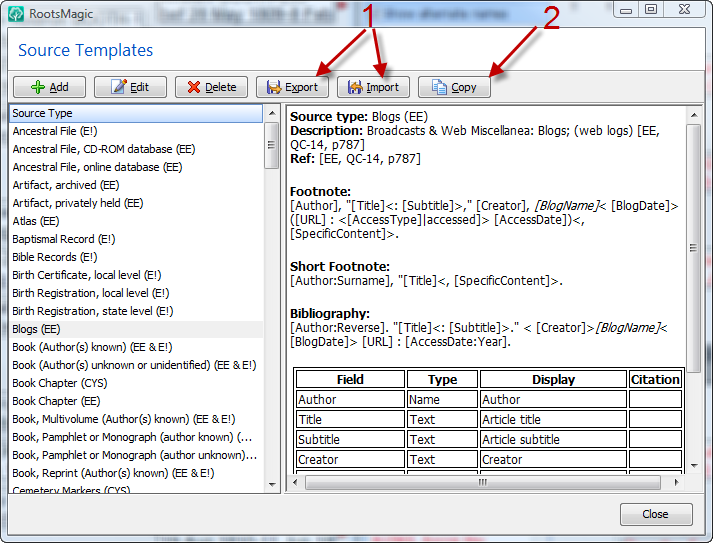Click preview horizontal scroll right arrow

pyautogui.click(x=677, y=482)
